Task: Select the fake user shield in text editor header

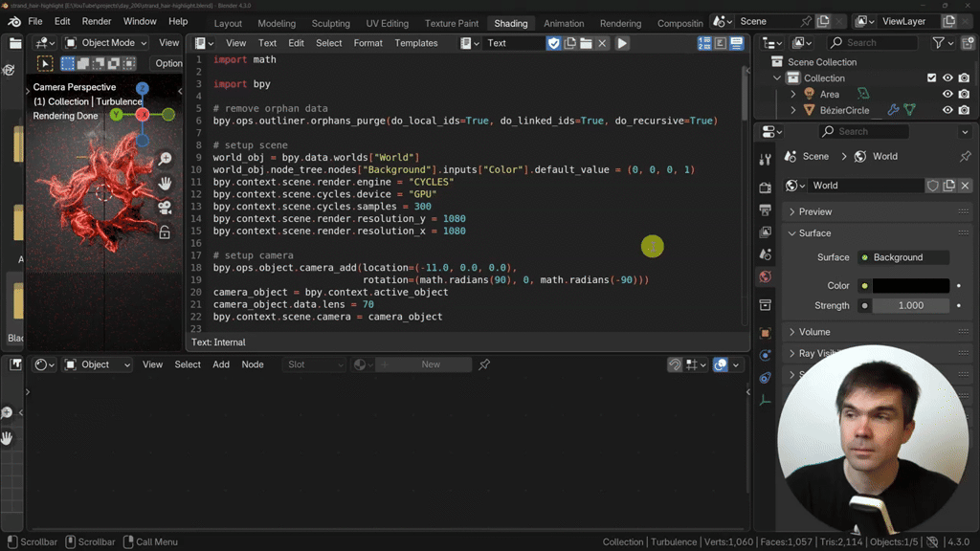Action: point(554,43)
